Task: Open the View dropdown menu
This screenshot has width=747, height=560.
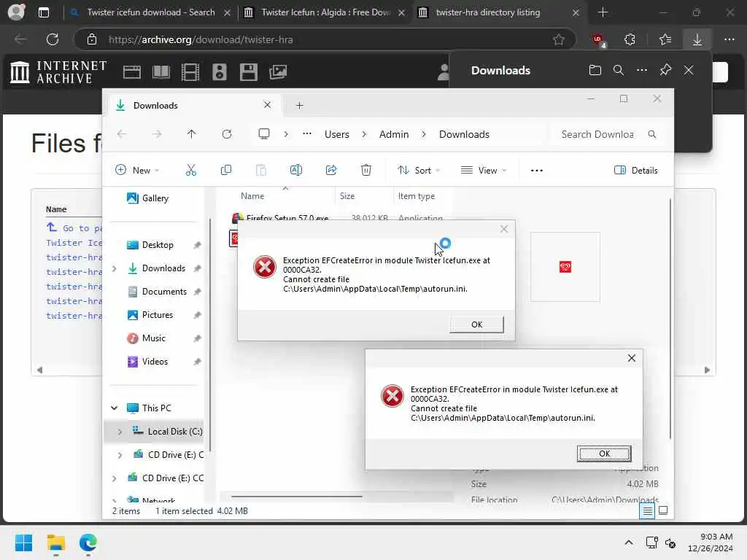Action: 484,170
